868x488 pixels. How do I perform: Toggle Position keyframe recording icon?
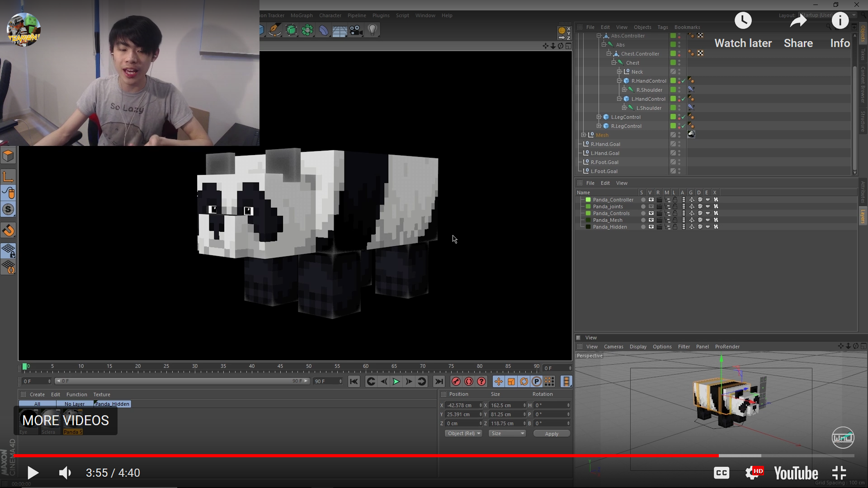click(499, 382)
